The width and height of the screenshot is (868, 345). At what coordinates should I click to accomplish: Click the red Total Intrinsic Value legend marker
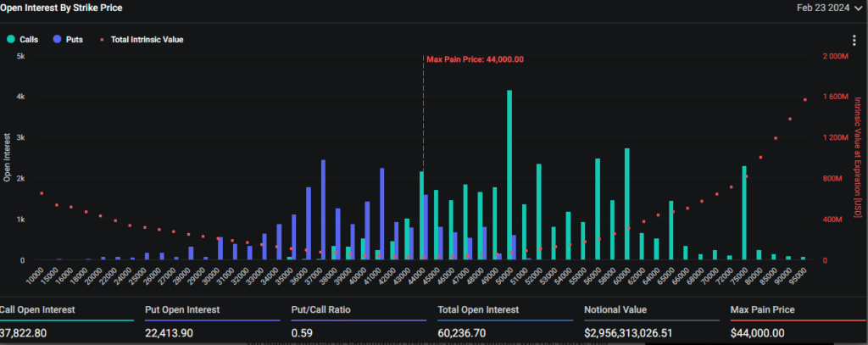pyautogui.click(x=102, y=39)
